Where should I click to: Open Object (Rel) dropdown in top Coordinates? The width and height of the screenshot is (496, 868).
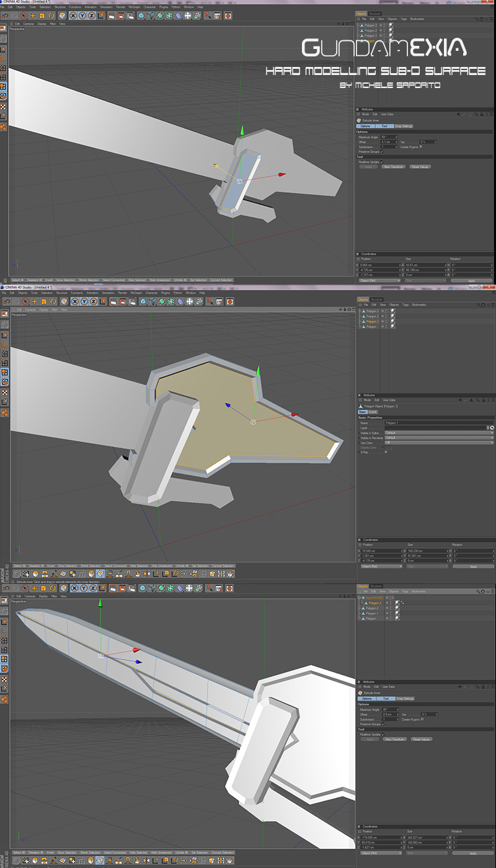pos(380,280)
